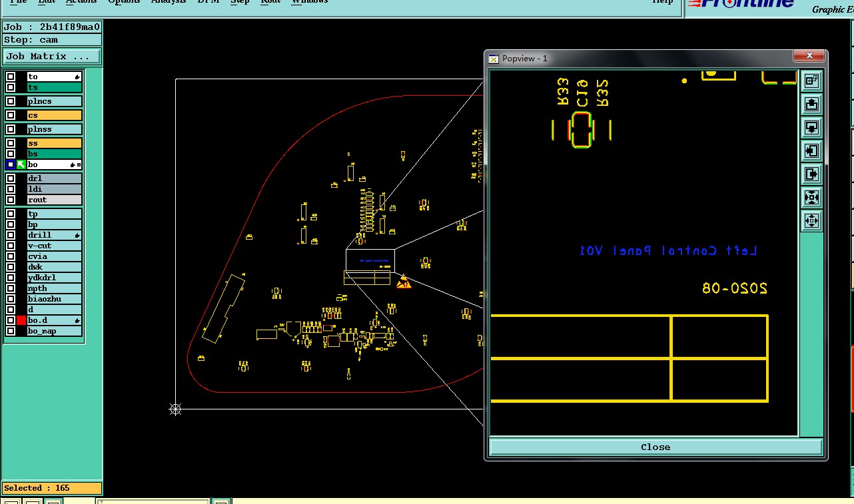Click the Job : 2b41f89ma0 label
854x504 pixels.
pos(52,27)
